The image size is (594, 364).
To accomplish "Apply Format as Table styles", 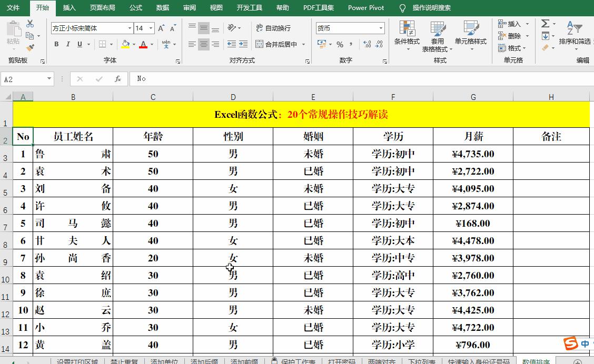I will tap(437, 37).
